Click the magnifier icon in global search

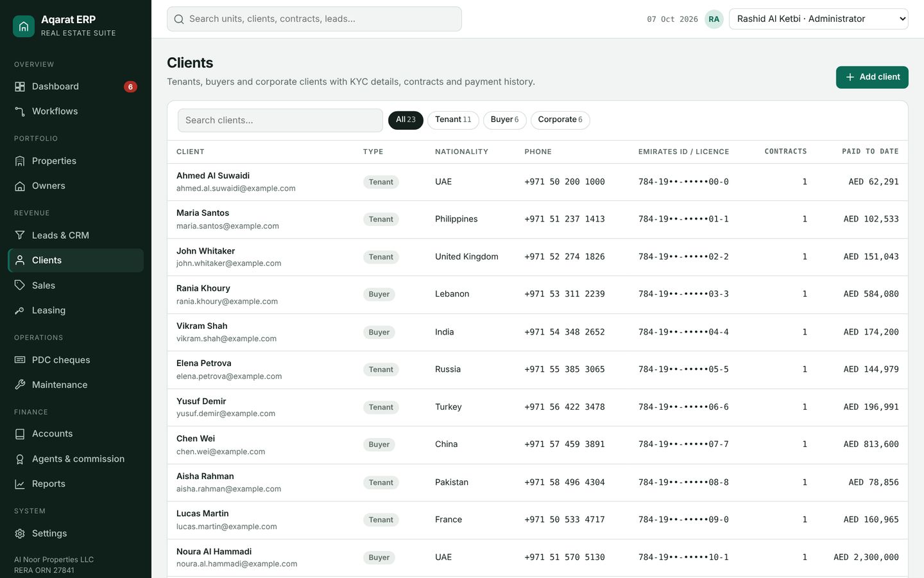coord(179,19)
